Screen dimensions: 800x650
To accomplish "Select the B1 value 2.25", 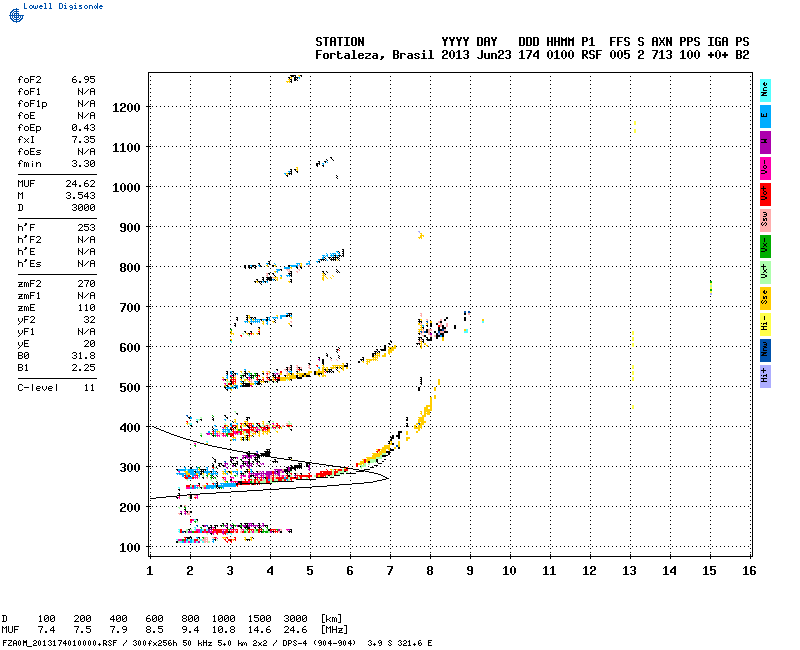I will point(83,368).
